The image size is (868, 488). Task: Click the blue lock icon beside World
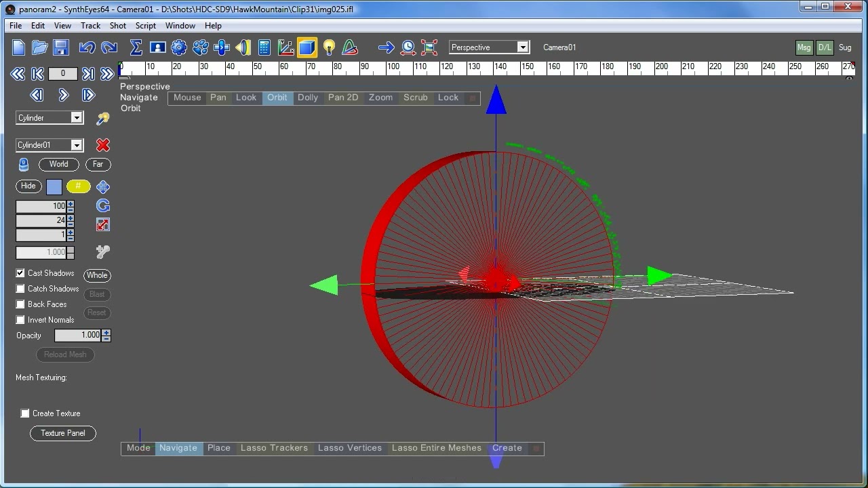click(24, 165)
